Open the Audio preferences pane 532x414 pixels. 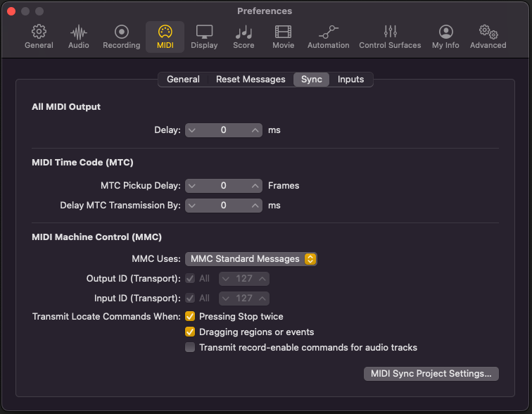point(78,37)
